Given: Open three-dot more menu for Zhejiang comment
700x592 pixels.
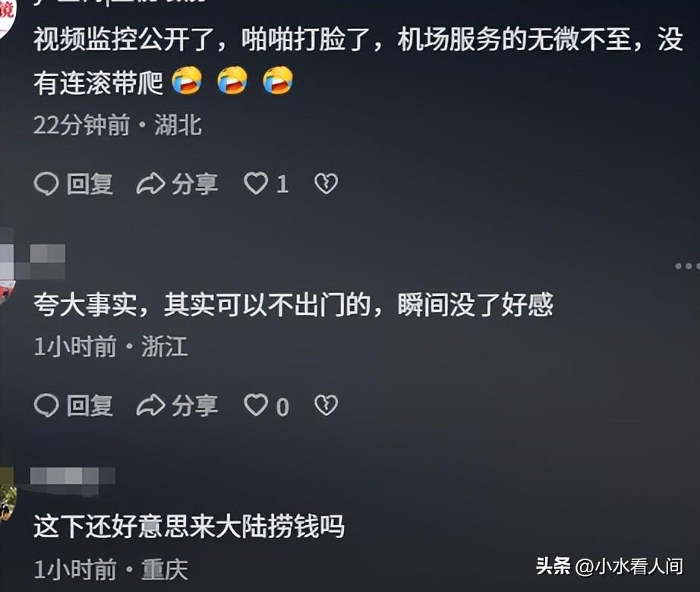Looking at the screenshot, I should click(688, 266).
